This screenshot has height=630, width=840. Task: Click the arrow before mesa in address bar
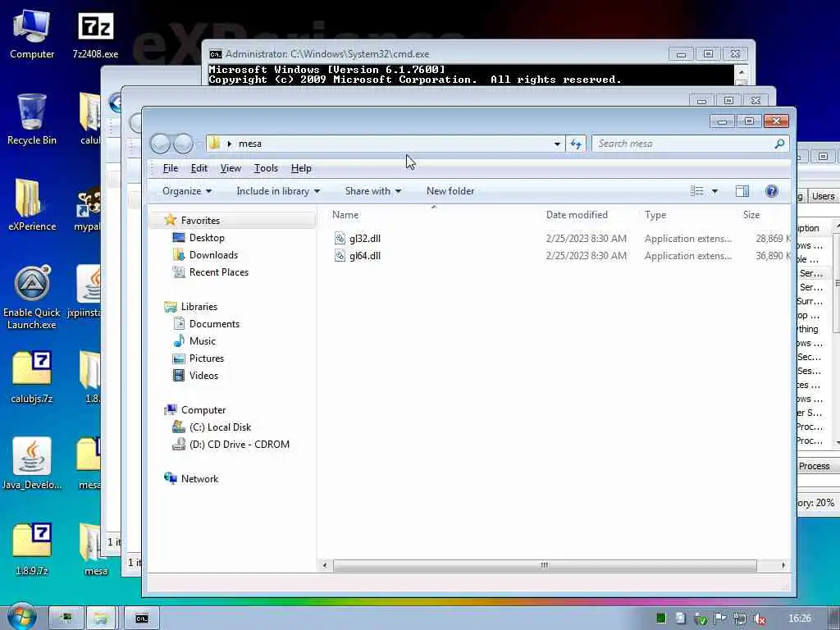click(x=230, y=144)
